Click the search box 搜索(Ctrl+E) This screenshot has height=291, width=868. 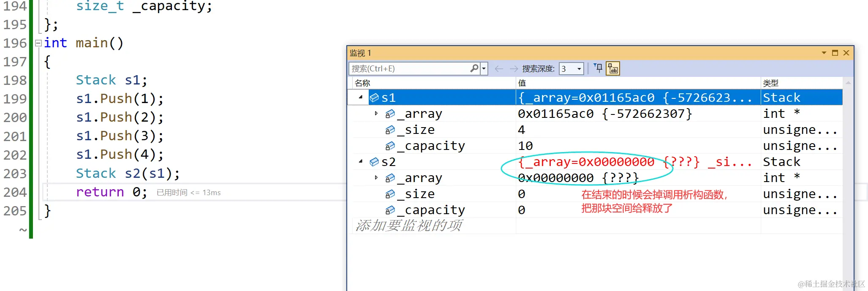pos(410,68)
